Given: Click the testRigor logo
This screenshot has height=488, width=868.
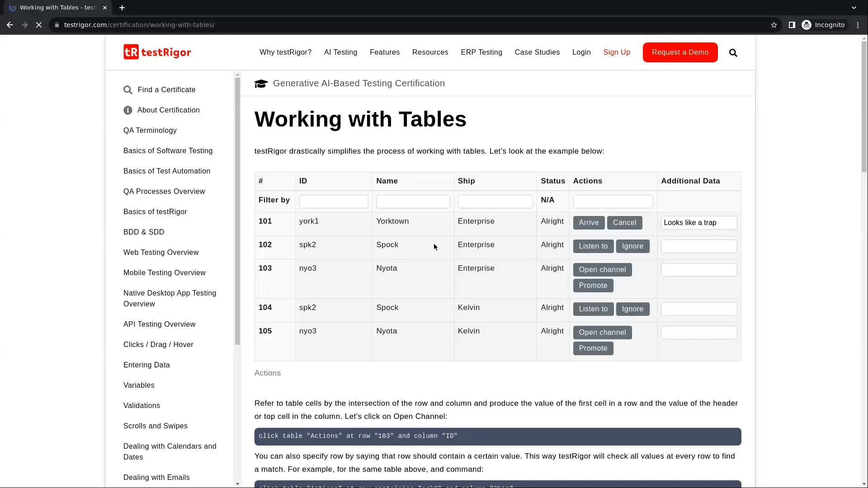Looking at the screenshot, I should [157, 52].
